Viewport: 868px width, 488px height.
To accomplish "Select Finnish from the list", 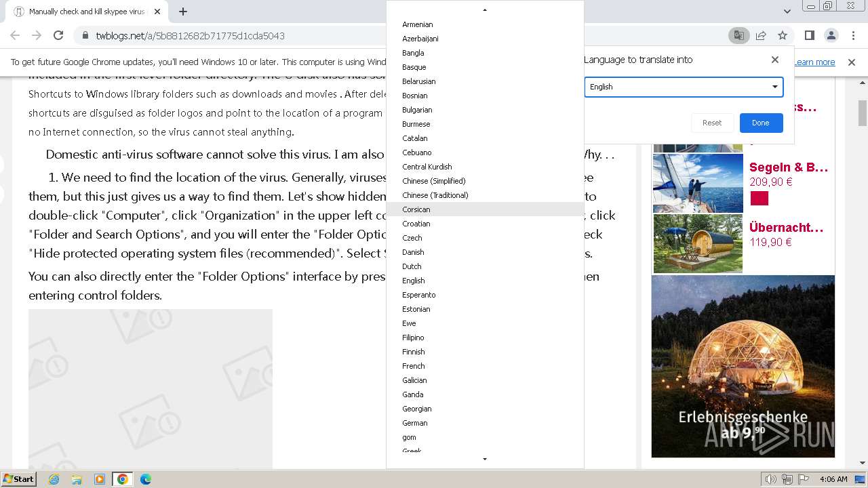I will point(485,352).
